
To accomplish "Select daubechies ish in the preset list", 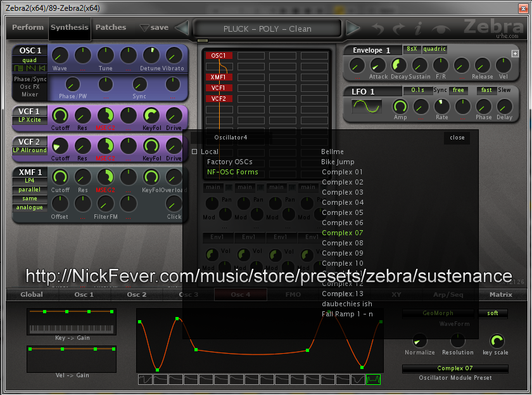I will point(347,304).
